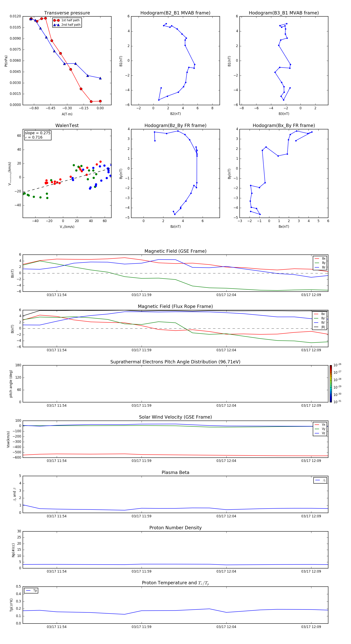The height and width of the screenshot is (644, 351).
Task: Click the 'VA(km/s)' x-axis label
Action: point(67,227)
